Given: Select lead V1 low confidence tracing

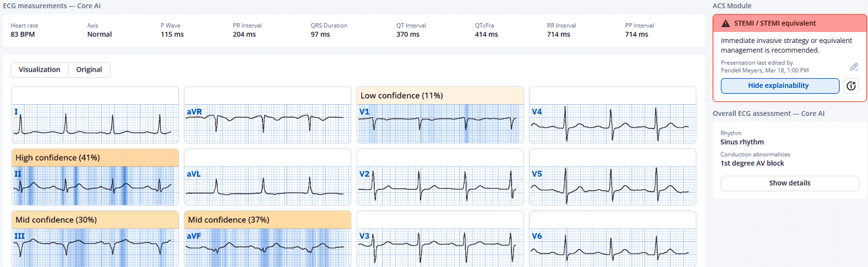Looking at the screenshot, I should [440, 124].
